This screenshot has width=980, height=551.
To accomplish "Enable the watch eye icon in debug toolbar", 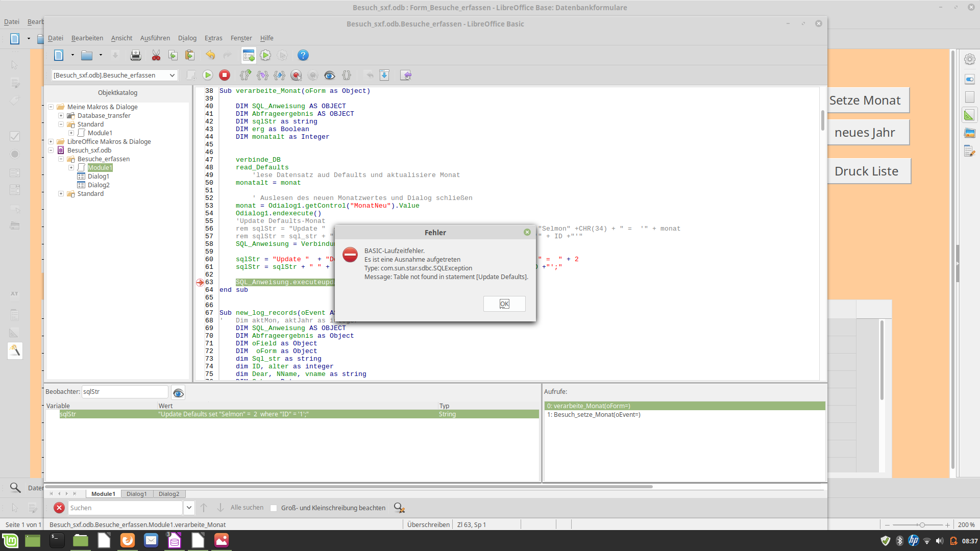I will click(x=330, y=76).
